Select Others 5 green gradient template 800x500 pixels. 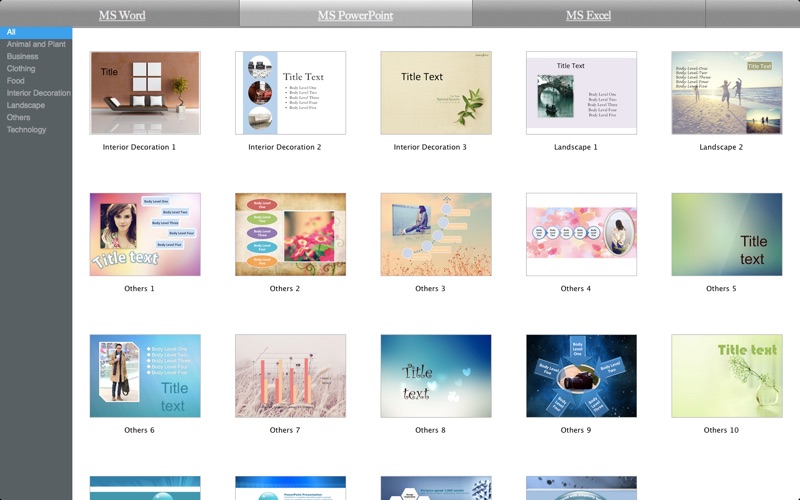click(727, 234)
